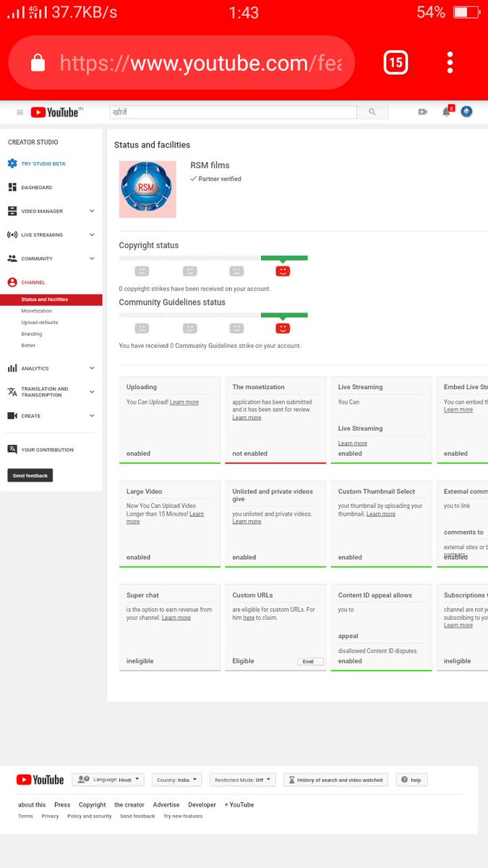
Task: Open the account avatar menu
Action: [467, 111]
